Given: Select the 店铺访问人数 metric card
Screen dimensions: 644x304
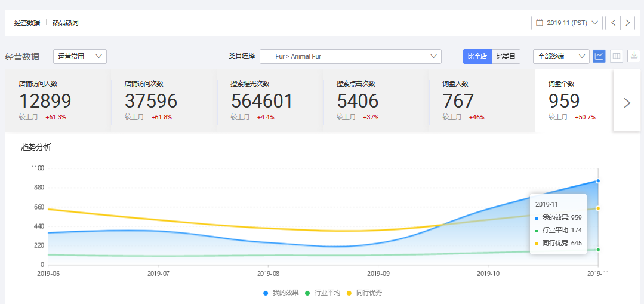Looking at the screenshot, I should [x=58, y=100].
